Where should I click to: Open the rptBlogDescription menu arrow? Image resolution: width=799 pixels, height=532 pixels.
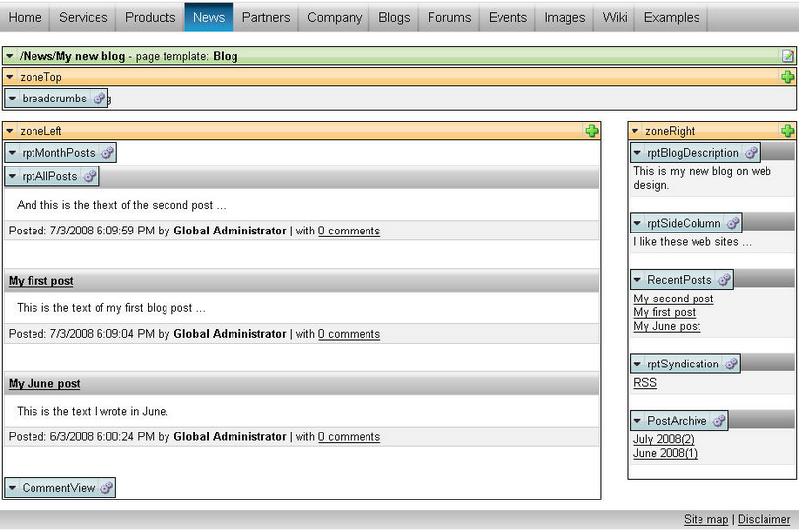(637, 153)
